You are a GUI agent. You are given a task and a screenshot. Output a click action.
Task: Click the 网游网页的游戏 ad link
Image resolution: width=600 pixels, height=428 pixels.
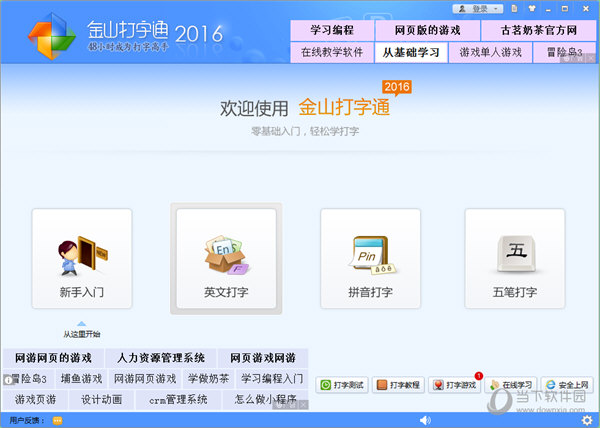tap(53, 358)
